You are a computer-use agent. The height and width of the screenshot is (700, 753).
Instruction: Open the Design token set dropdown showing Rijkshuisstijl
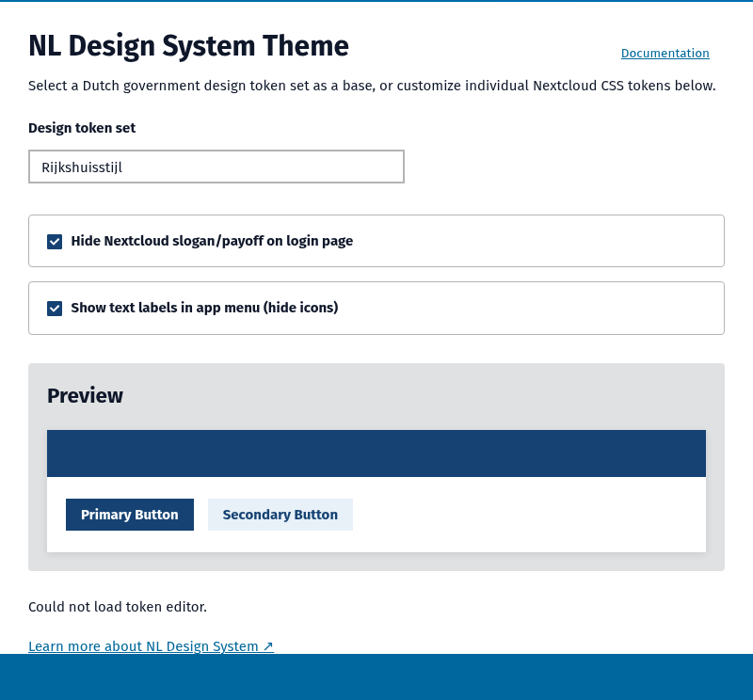pyautogui.click(x=216, y=167)
